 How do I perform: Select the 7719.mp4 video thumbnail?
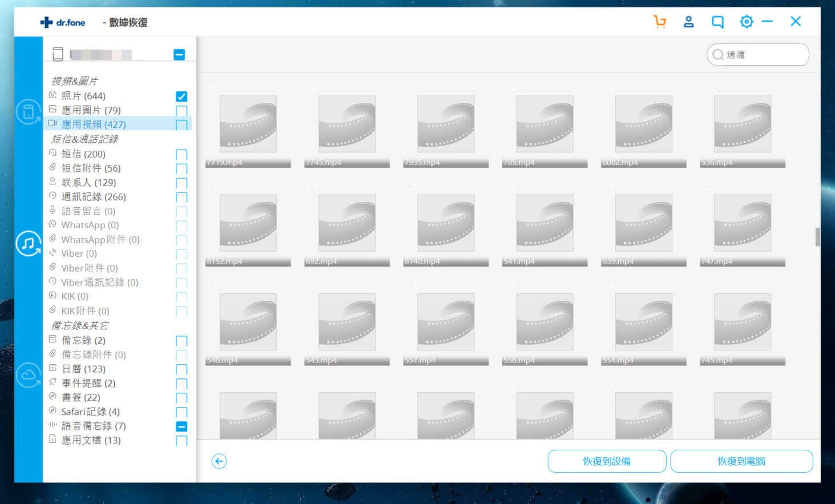coord(248,124)
